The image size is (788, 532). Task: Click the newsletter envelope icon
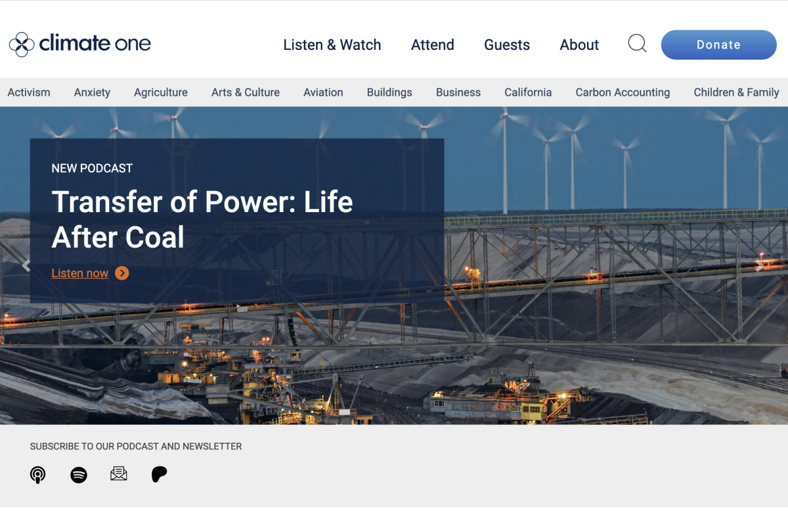119,474
